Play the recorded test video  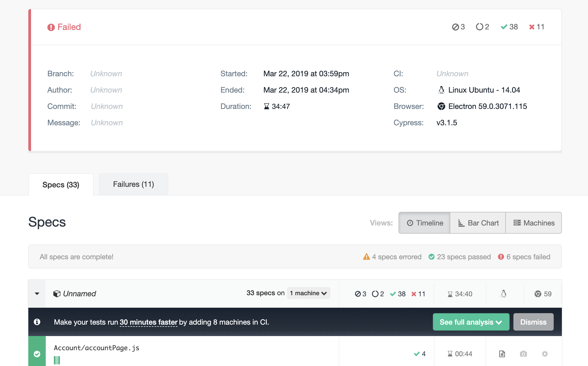[x=545, y=353]
